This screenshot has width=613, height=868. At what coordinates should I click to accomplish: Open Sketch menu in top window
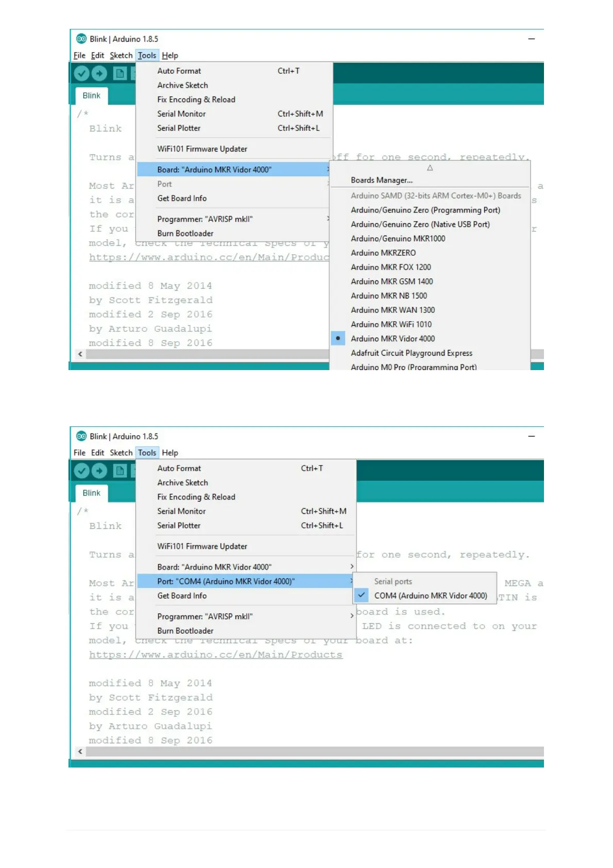[x=121, y=55]
